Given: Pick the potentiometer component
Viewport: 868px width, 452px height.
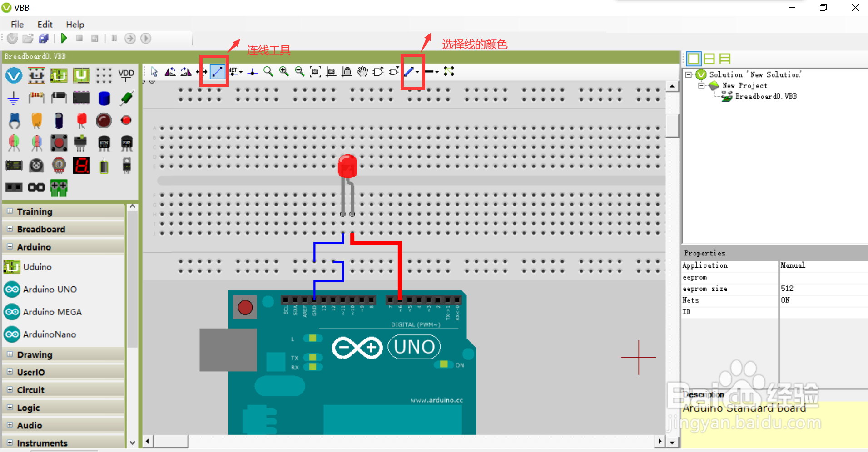Looking at the screenshot, I should click(59, 165).
